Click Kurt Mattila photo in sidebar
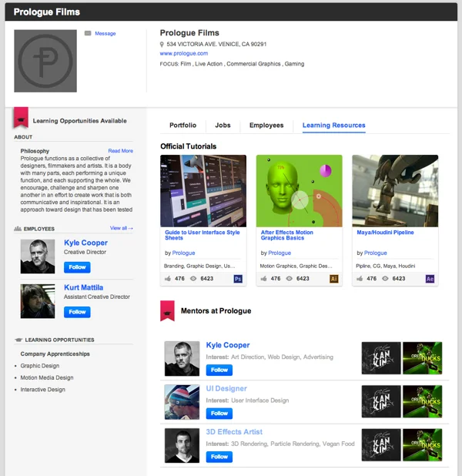This screenshot has width=462, height=476. [x=38, y=301]
